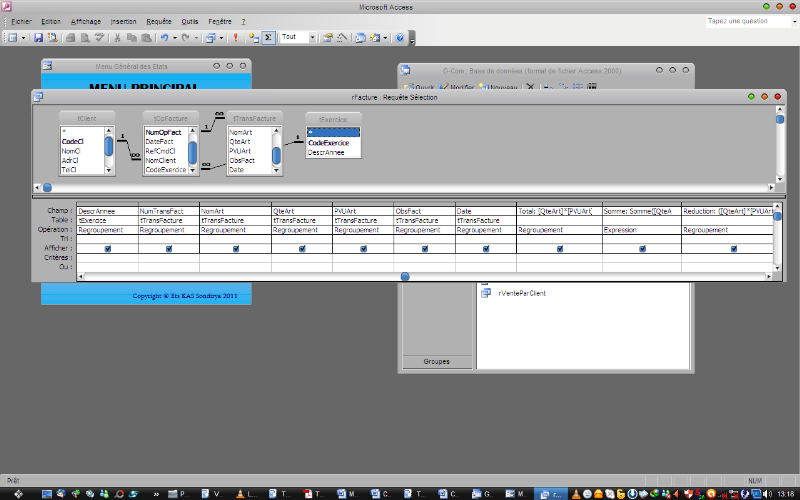Run the query with the red exclamation icon
Image resolution: width=800 pixels, height=500 pixels.
(236, 37)
